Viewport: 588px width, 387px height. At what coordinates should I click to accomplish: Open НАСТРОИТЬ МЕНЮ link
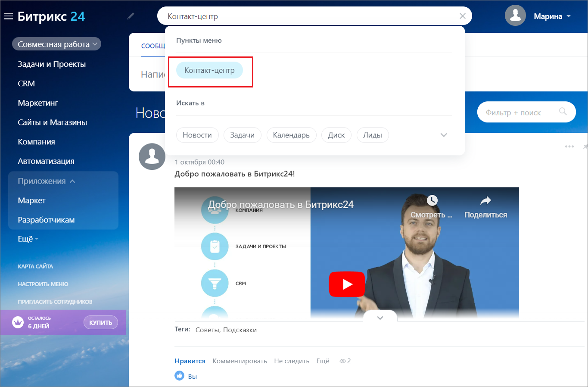[43, 284]
